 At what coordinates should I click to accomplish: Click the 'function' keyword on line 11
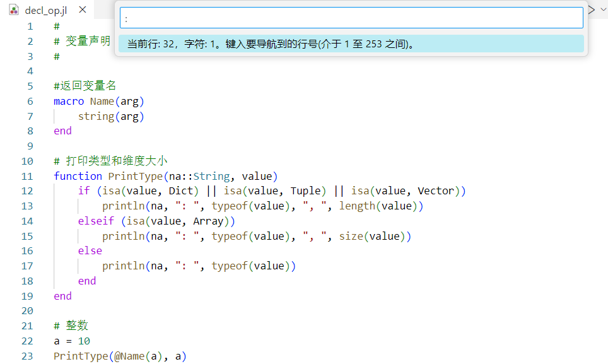pos(78,176)
